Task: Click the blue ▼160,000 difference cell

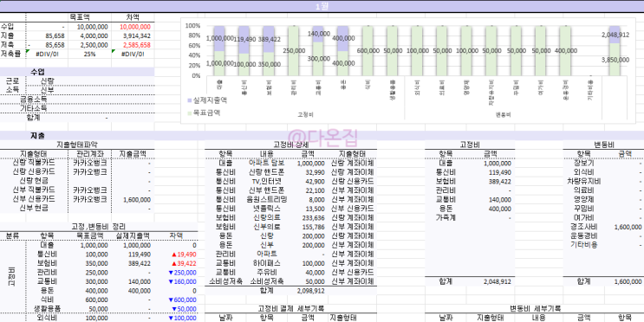Action: (x=182, y=282)
